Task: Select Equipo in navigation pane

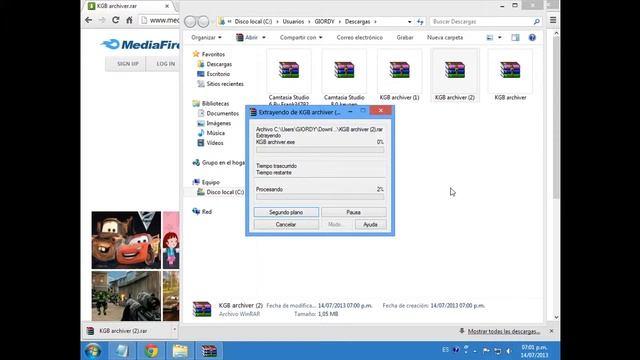Action: [210, 182]
